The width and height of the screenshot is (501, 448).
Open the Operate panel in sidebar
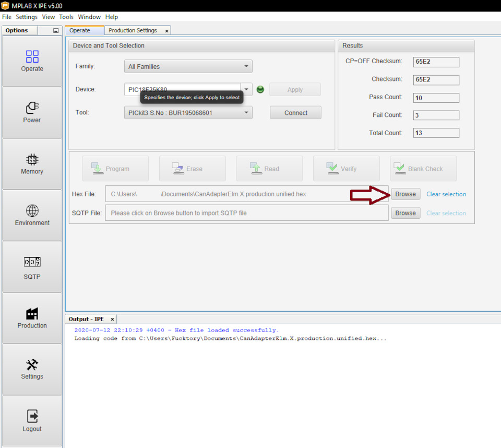coord(32,61)
